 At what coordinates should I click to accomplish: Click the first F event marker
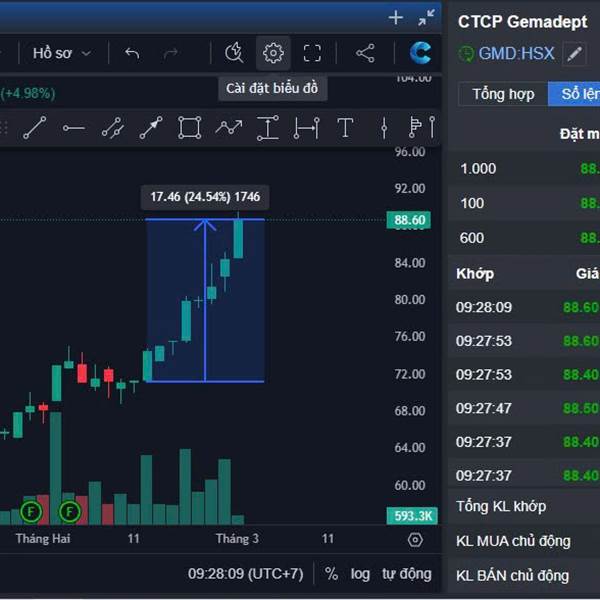(x=31, y=512)
